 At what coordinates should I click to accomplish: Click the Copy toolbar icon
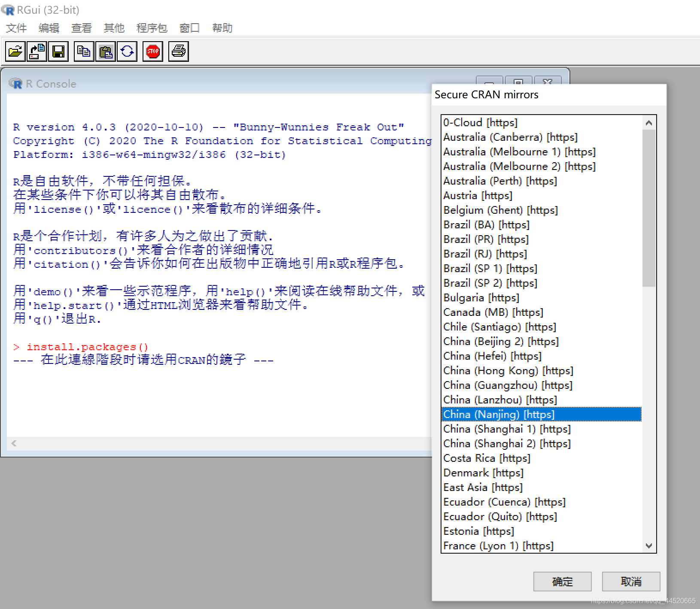pyautogui.click(x=84, y=52)
